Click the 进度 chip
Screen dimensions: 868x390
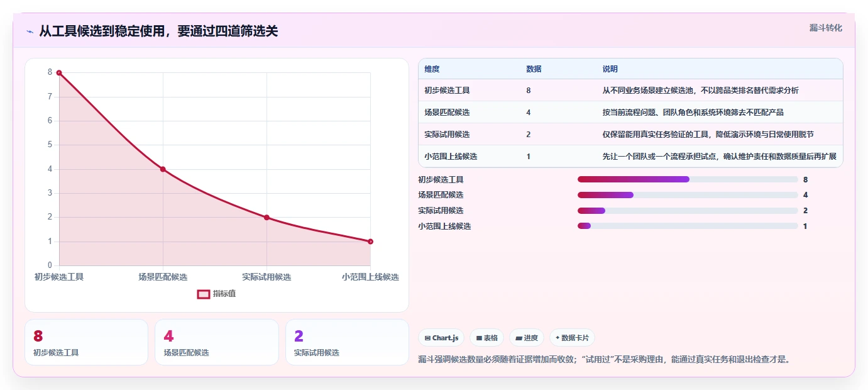tap(526, 338)
